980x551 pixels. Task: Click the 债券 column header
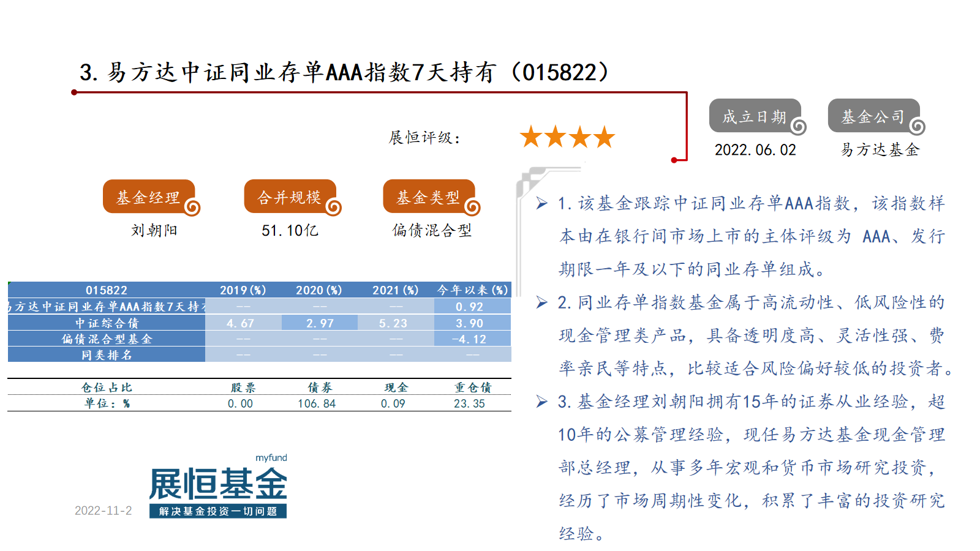[319, 387]
